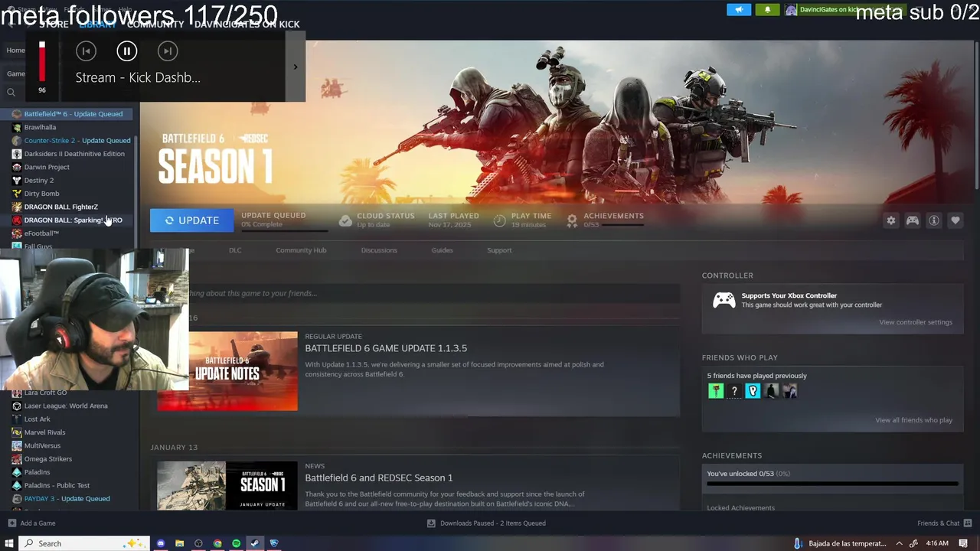Screen dimensions: 980x551
Task: Click the library search magnifier icon
Action: coord(11,93)
